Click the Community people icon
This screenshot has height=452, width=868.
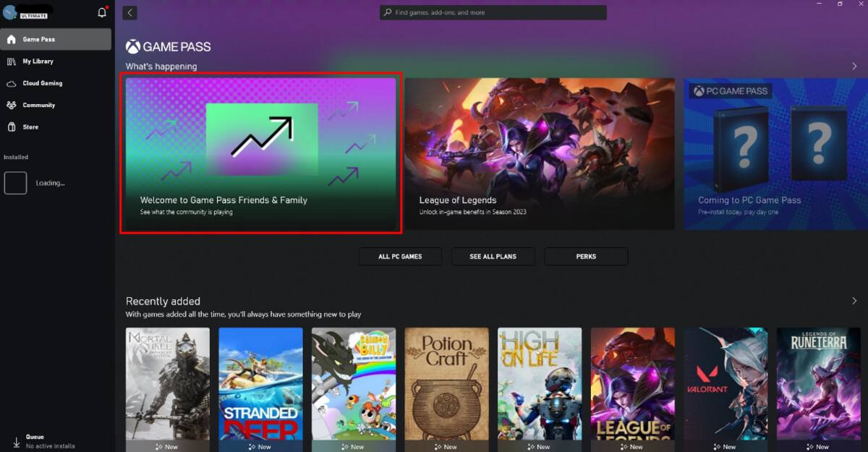coord(11,105)
